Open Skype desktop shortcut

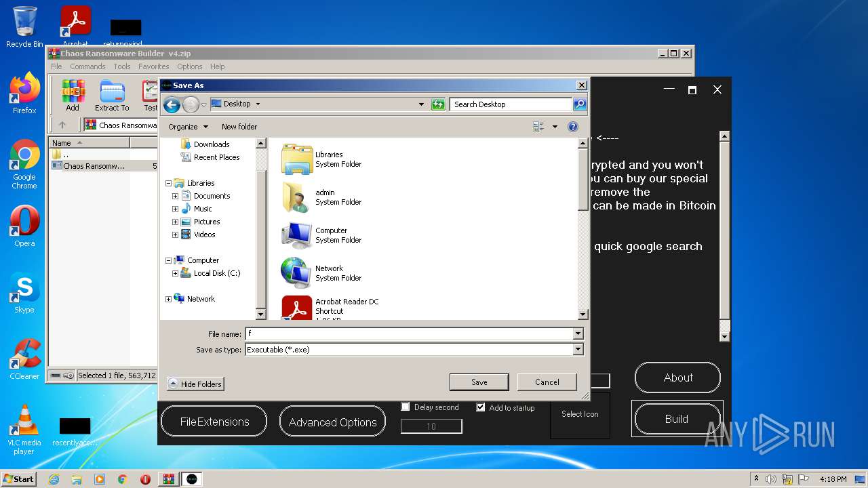[x=24, y=293]
